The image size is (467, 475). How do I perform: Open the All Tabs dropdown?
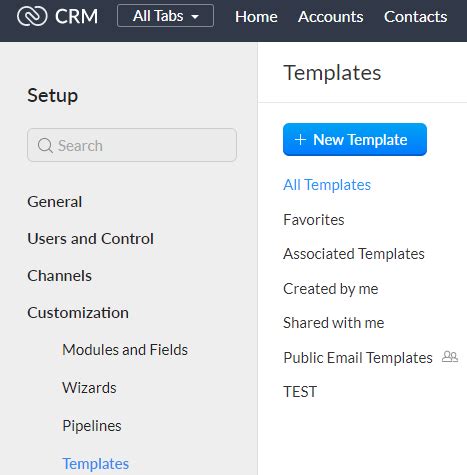click(x=165, y=16)
